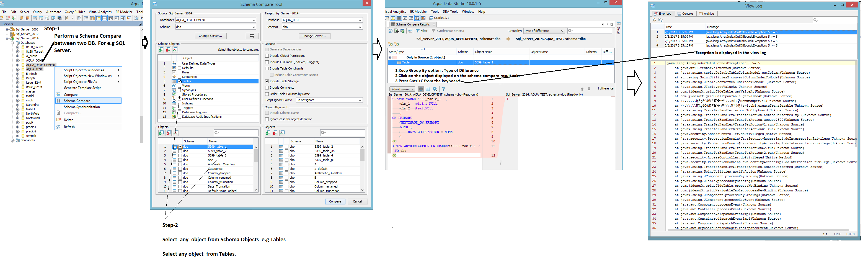Open the source Database dropdown AQUA_DEVELOPMENT
Image resolution: width=868 pixels, height=277 pixels.
tap(216, 20)
